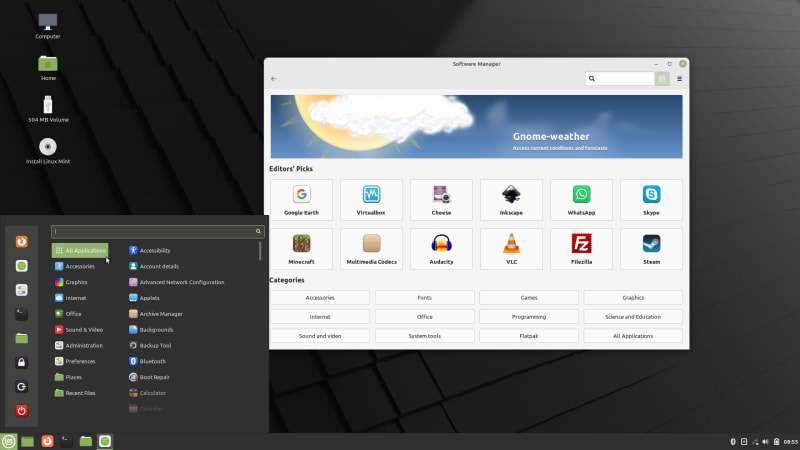Viewport: 800px width, 450px height.
Task: Choose the WhatsApp tile
Action: (x=581, y=199)
